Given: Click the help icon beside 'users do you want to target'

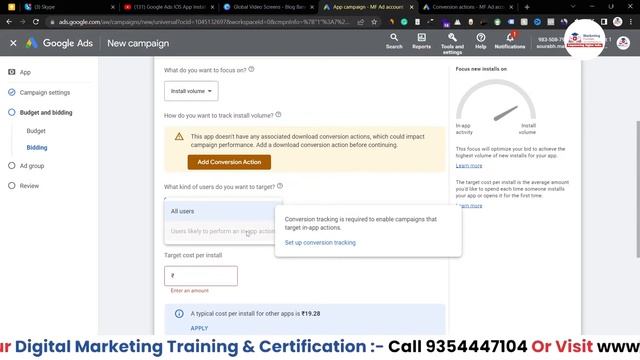Looking at the screenshot, I should (280, 186).
